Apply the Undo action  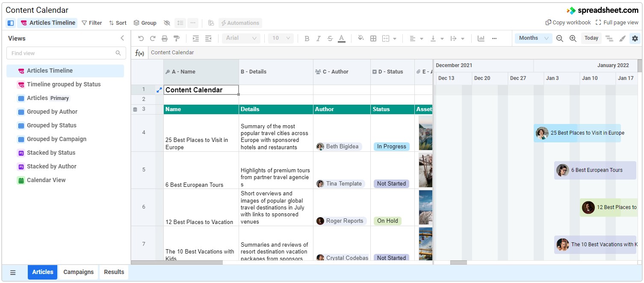click(141, 38)
